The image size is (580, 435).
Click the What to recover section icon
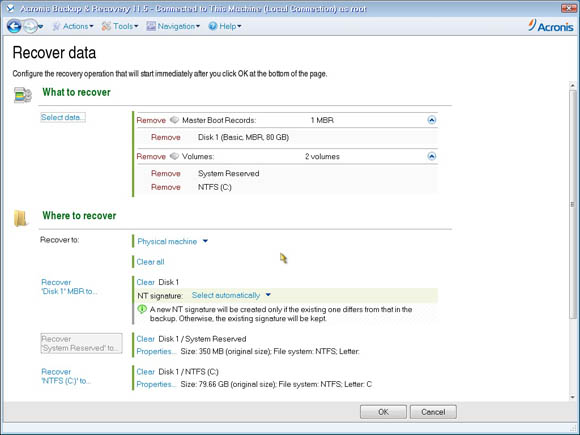(x=23, y=95)
